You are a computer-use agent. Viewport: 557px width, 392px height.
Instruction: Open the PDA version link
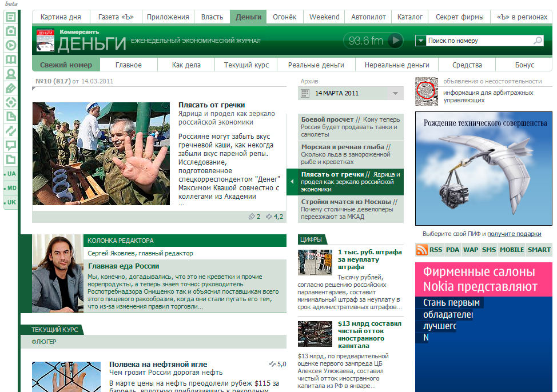(452, 250)
